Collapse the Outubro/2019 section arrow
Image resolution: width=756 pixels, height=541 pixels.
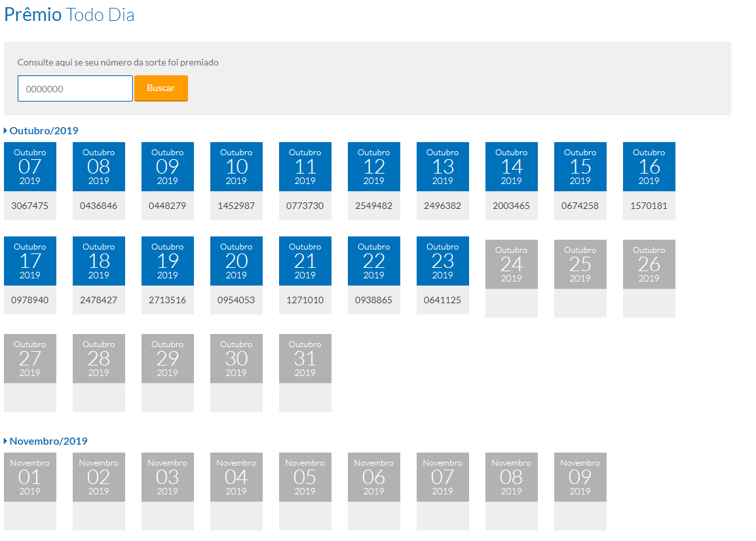coord(6,131)
